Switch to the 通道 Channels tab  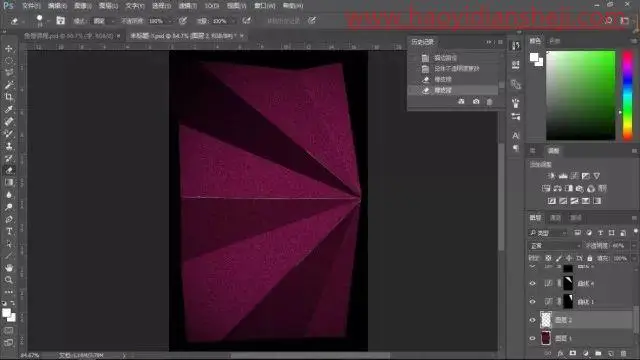[556, 218]
